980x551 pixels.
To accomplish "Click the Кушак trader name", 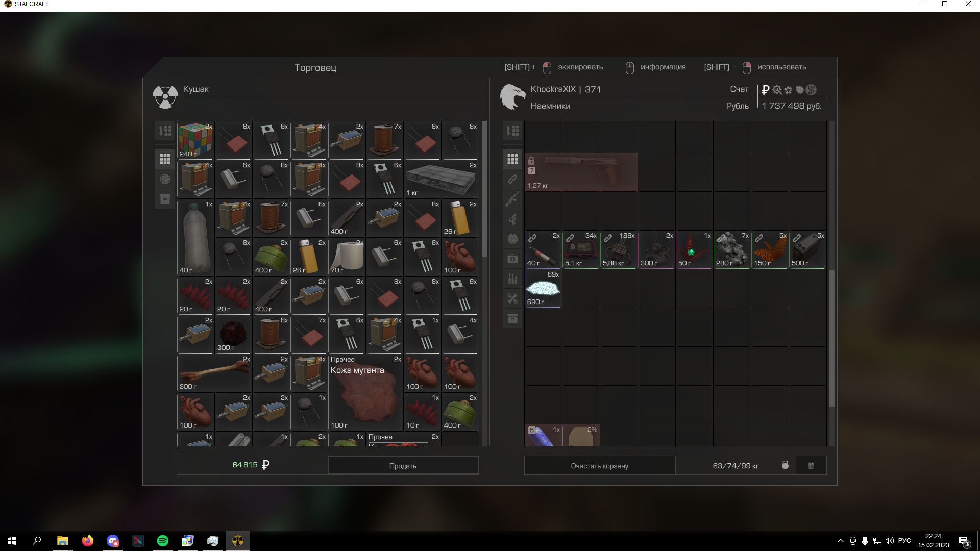I will 196,89.
